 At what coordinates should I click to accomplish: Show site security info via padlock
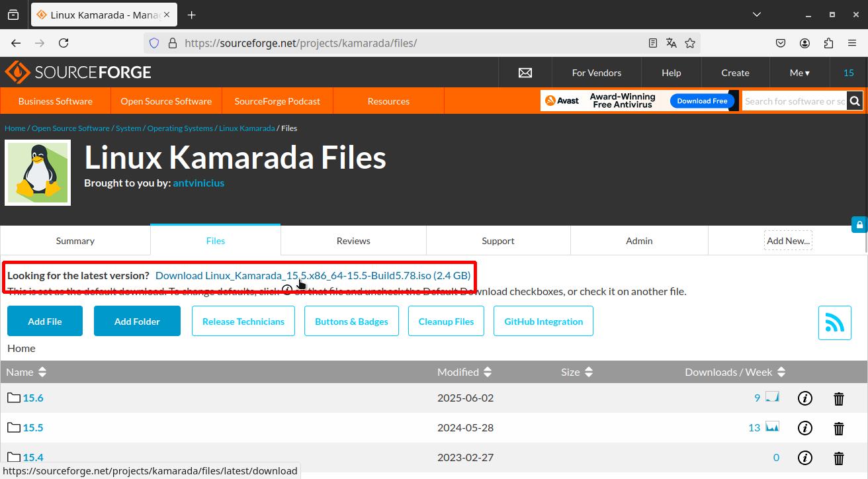173,43
